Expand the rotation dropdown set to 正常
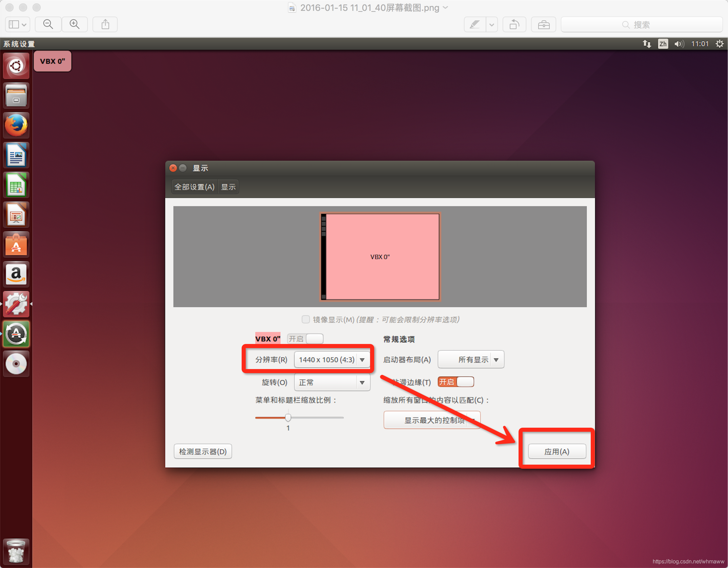728x568 pixels. tap(332, 382)
